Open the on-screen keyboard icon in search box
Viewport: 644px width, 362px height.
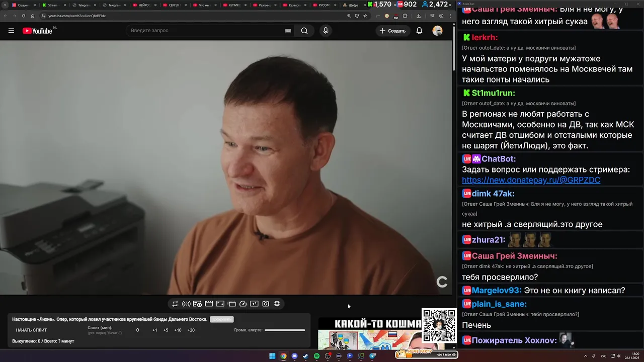[288, 31]
